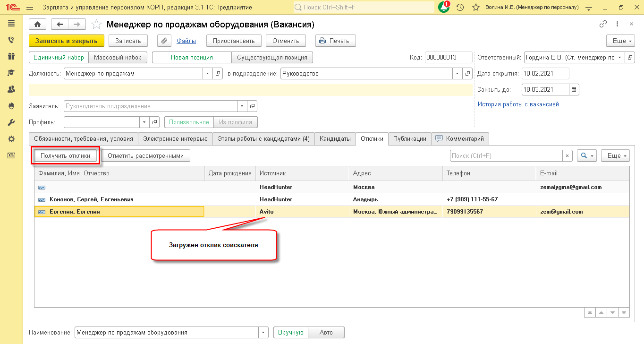Image resolution: width=644 pixels, height=344 pixels.
Task: Select the Массовый набор toggle
Action: click(x=118, y=58)
